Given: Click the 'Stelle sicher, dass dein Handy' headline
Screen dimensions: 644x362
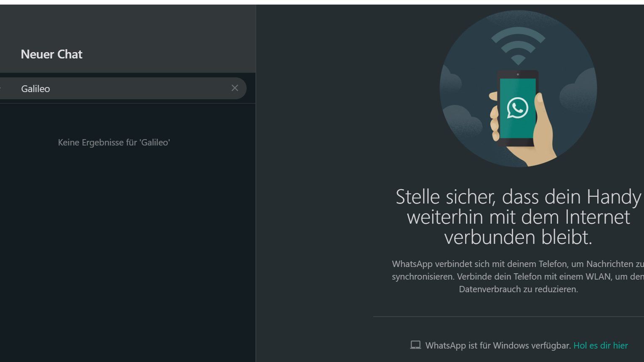Looking at the screenshot, I should 519,217.
